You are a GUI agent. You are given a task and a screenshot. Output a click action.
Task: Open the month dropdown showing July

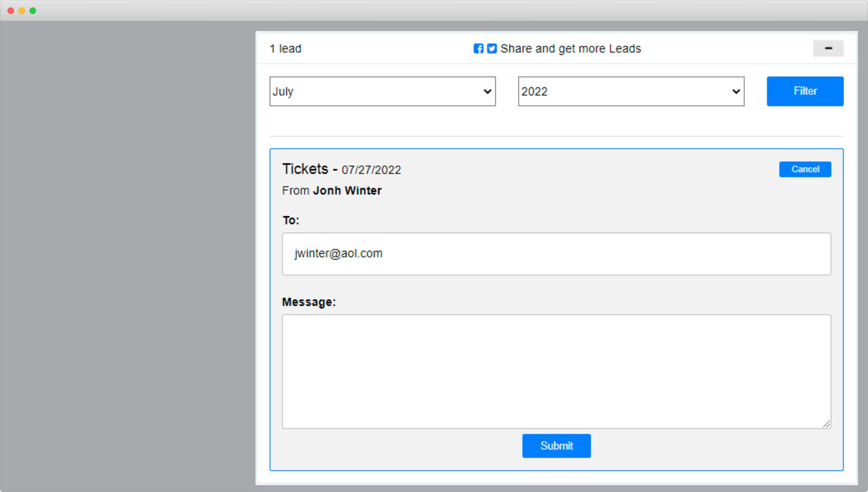pos(382,91)
